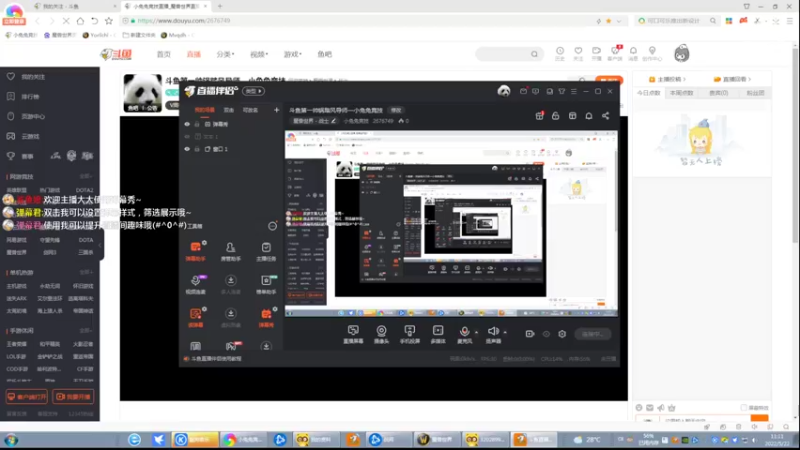The height and width of the screenshot is (450, 800).
Task: Toggle visibility of the second scene source
Action: click(x=187, y=137)
